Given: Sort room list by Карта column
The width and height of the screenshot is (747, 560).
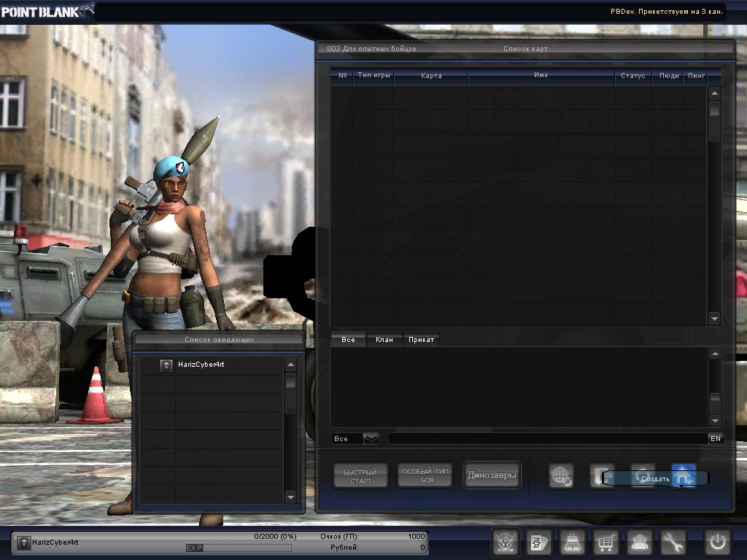Looking at the screenshot, I should (431, 75).
